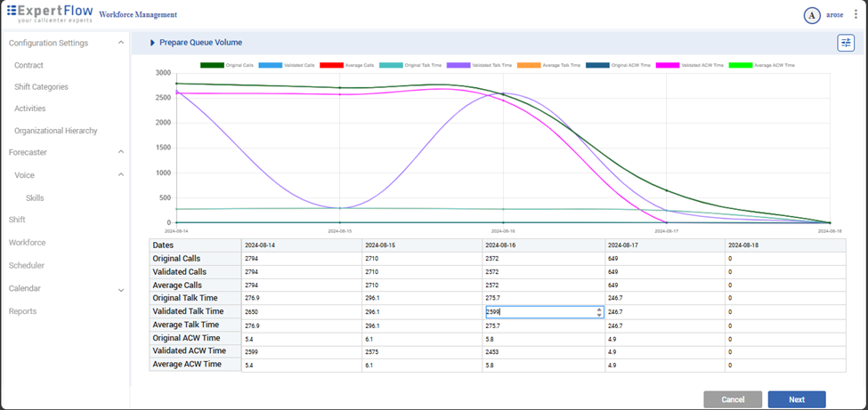Click the user avatar icon

811,15
